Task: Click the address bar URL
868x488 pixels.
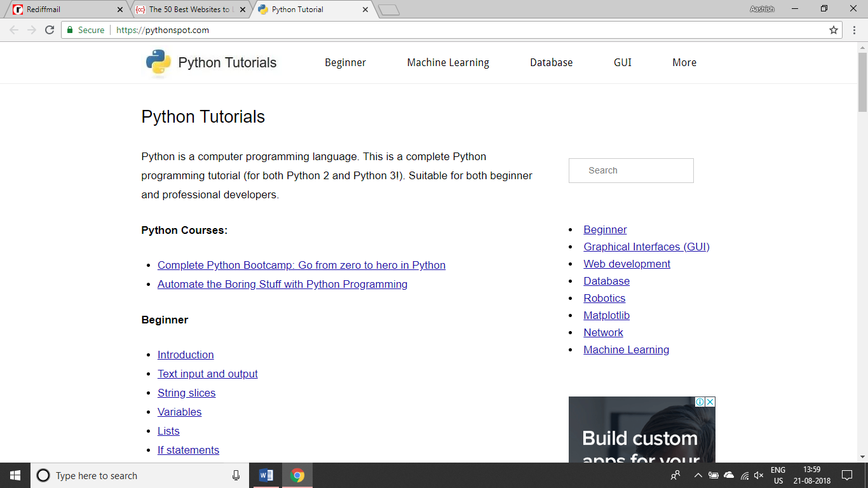Action: [x=163, y=30]
